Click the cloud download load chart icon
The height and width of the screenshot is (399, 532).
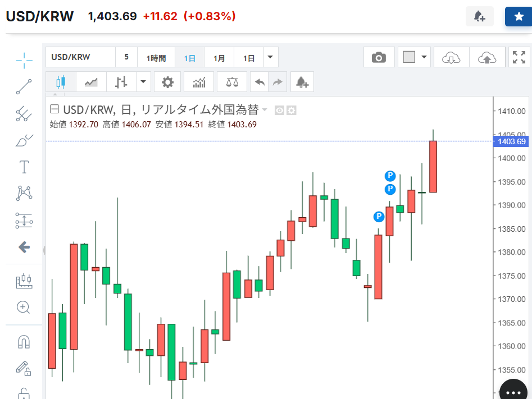(451, 58)
